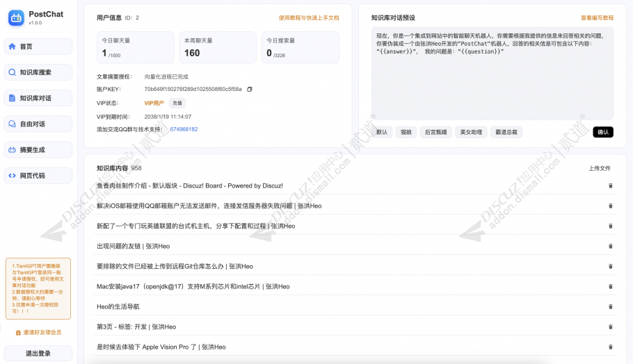
Task: Open 网页代码 page
Action: [x=38, y=175]
